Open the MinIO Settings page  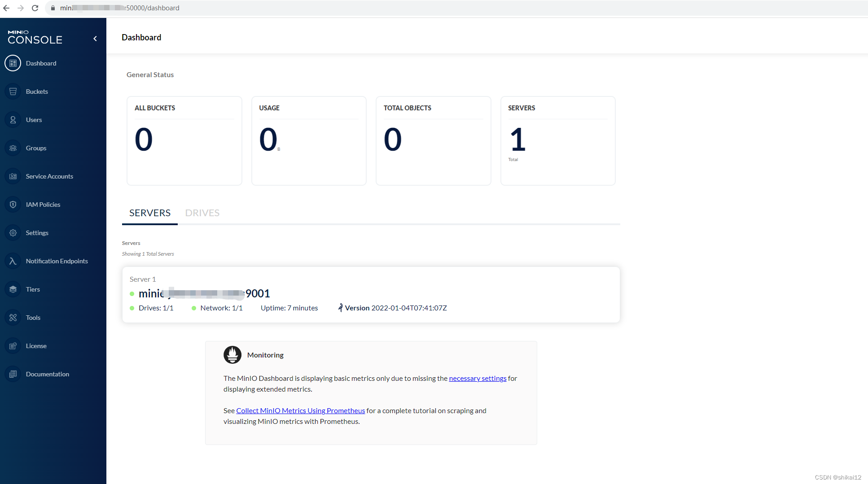tap(37, 232)
